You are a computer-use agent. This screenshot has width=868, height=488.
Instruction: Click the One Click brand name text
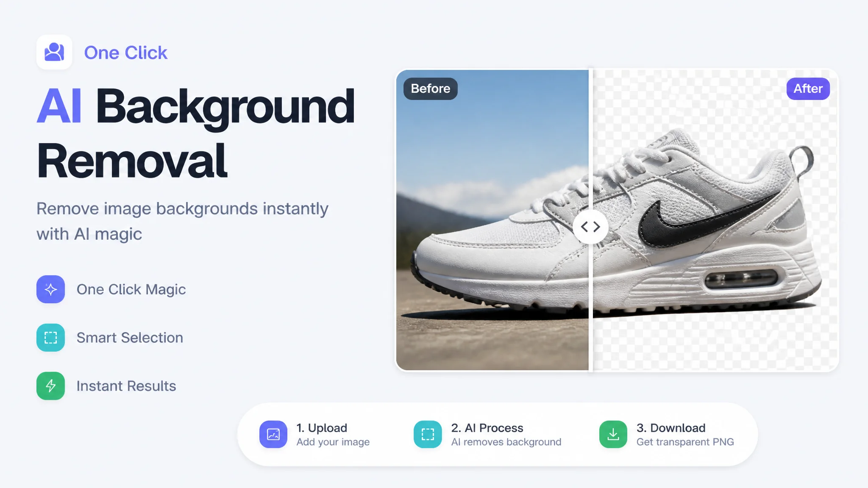click(x=126, y=53)
